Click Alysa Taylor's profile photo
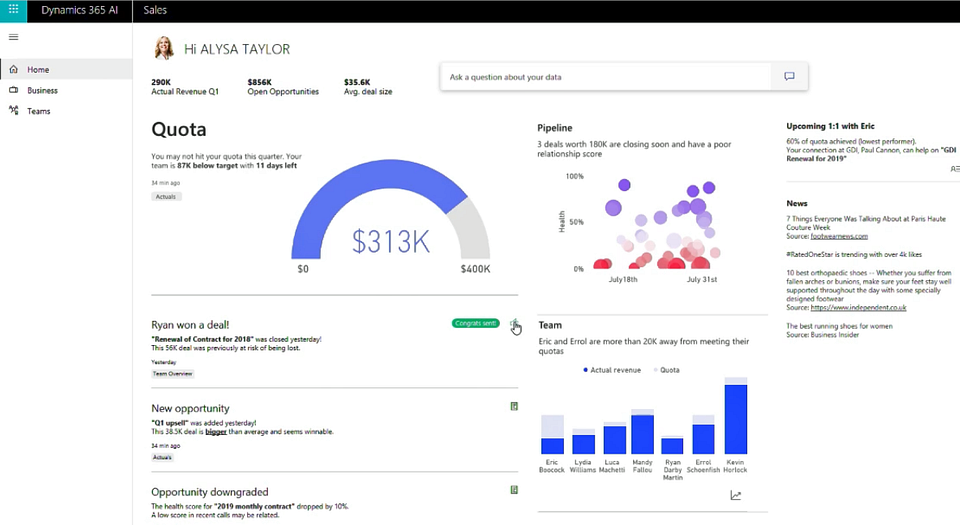960x525 pixels. (x=163, y=48)
